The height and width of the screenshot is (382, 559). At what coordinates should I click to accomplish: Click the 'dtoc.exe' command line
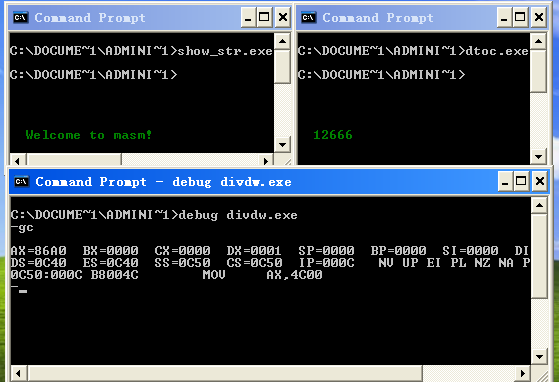(497, 51)
